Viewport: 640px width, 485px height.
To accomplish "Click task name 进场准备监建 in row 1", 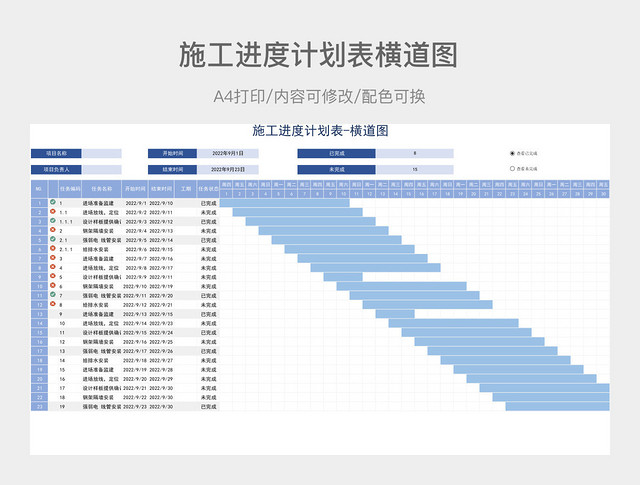I will 98,203.
